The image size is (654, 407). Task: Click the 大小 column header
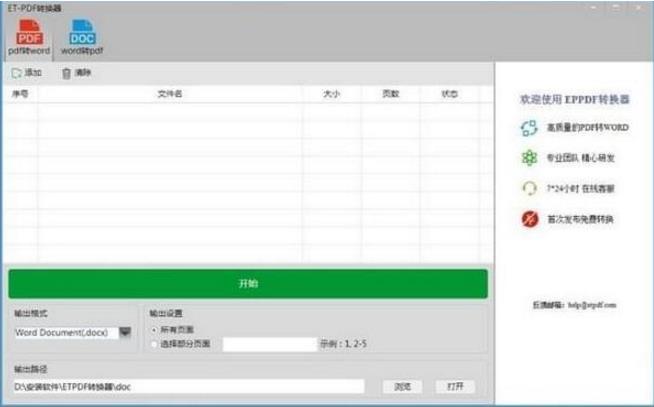331,94
